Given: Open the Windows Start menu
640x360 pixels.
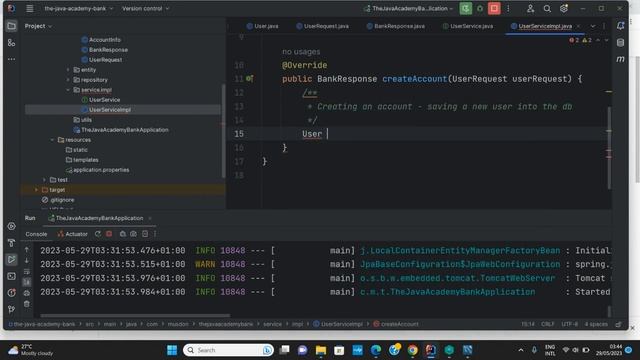Looking at the screenshot, I should point(172,350).
